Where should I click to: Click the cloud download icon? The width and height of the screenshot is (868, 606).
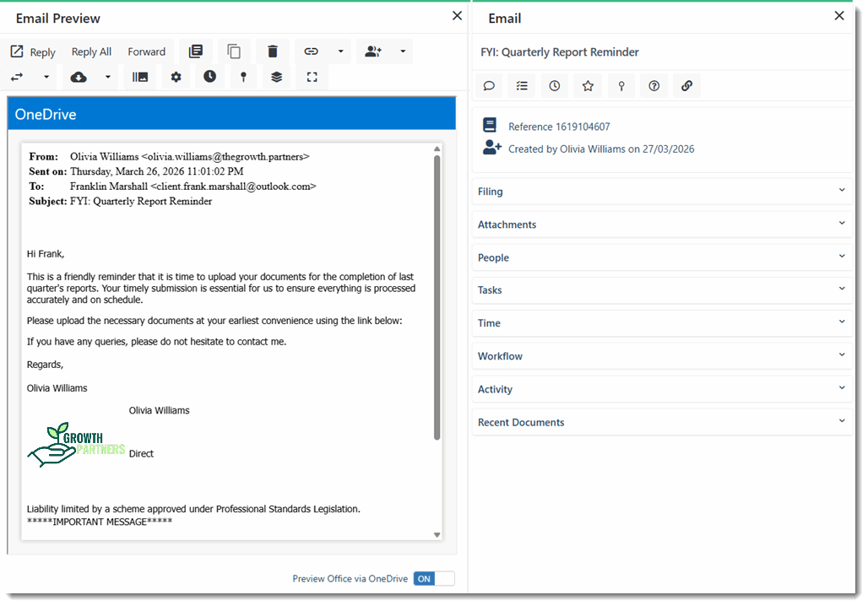(x=79, y=77)
